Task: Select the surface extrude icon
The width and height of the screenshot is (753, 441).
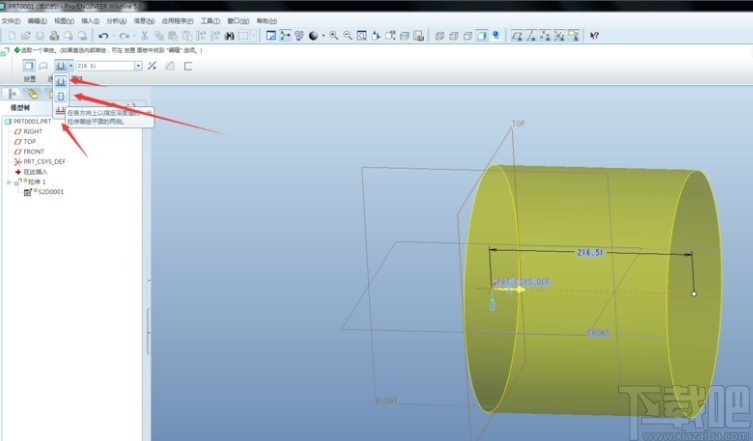Action: (x=43, y=66)
